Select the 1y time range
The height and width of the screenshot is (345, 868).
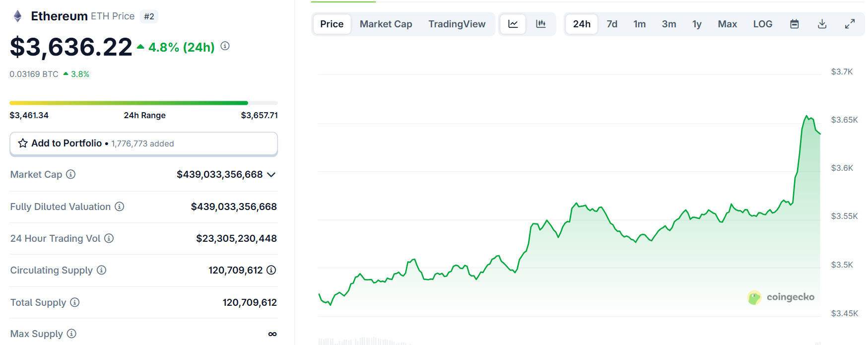697,24
